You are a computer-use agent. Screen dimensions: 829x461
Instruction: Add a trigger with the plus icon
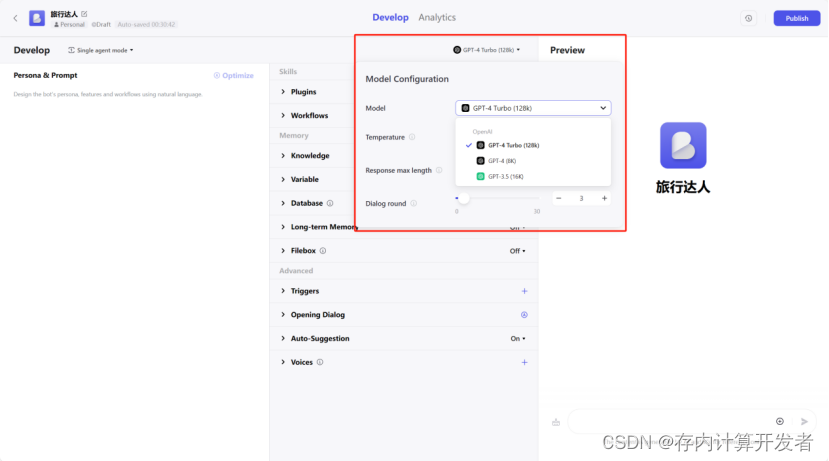tap(524, 291)
